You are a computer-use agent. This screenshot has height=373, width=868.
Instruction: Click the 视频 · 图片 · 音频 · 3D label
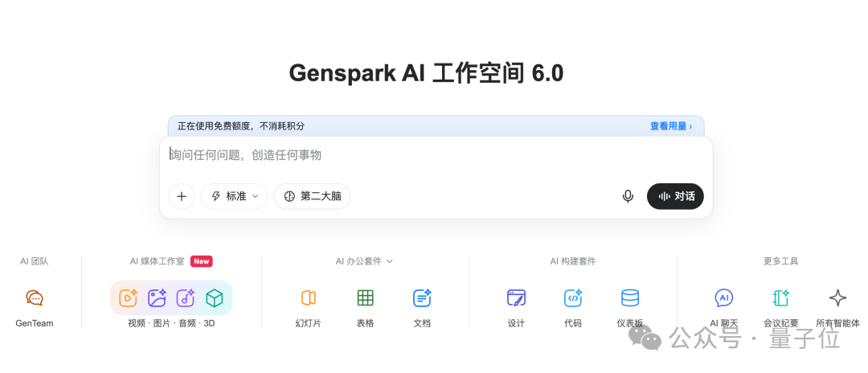pos(171,323)
